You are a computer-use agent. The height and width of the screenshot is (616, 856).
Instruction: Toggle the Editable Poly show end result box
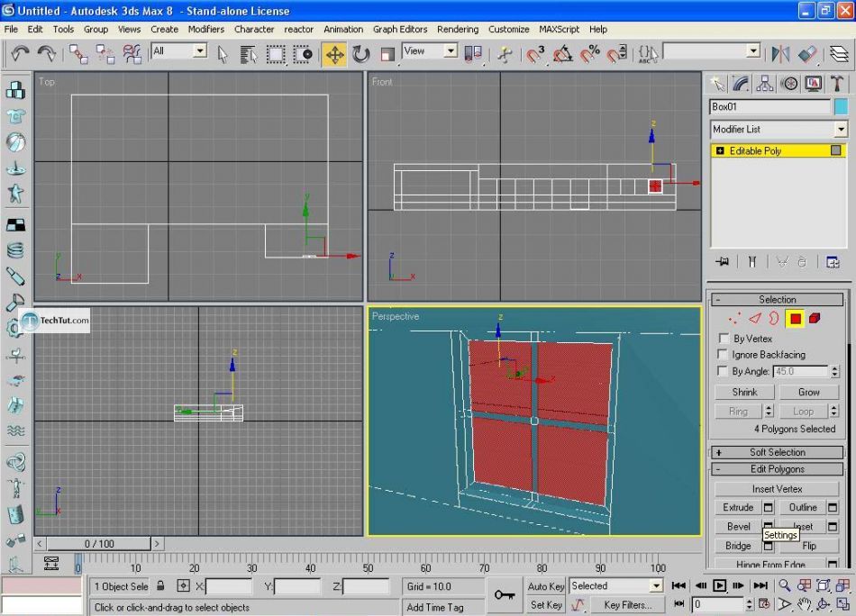click(x=836, y=150)
